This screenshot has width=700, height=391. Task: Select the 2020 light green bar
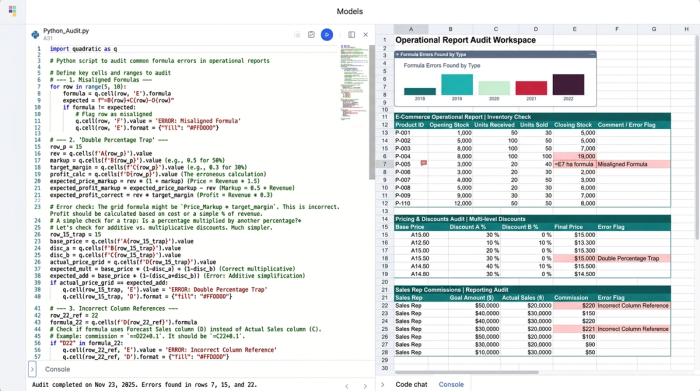tap(494, 88)
